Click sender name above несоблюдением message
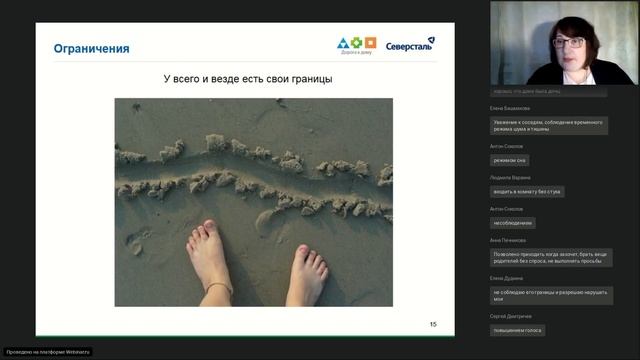640x360 pixels. (x=506, y=209)
